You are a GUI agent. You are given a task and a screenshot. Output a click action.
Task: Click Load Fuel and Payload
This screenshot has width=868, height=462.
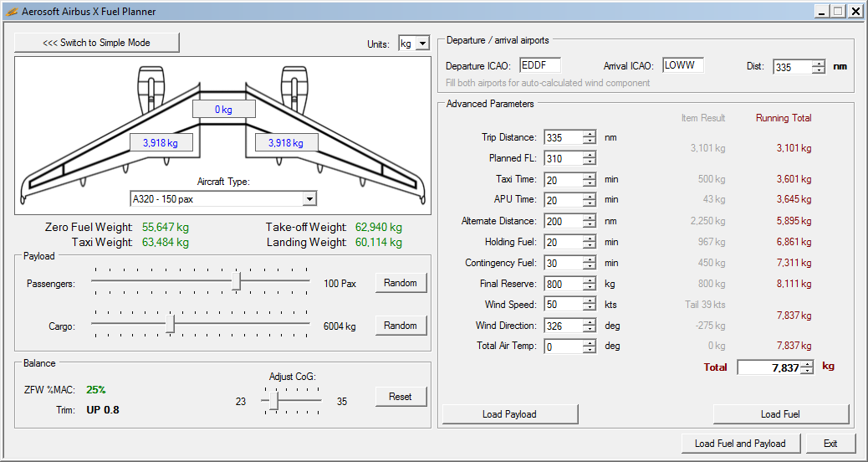click(741, 443)
